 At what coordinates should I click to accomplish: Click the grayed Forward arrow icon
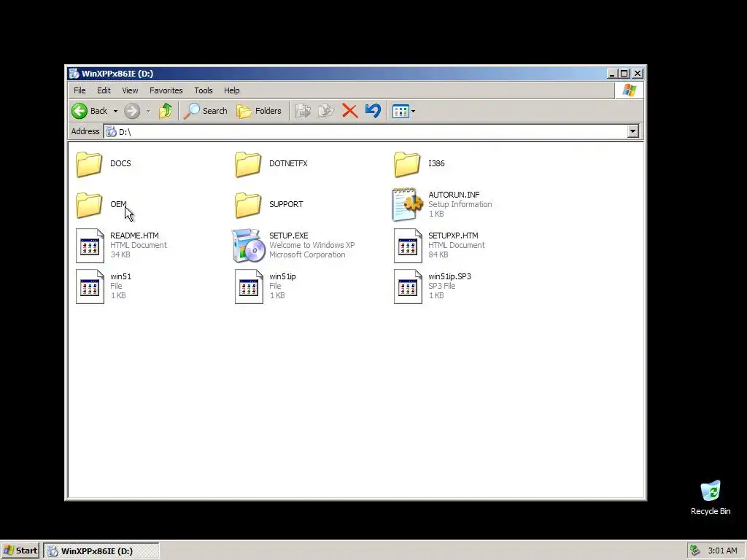tap(132, 111)
